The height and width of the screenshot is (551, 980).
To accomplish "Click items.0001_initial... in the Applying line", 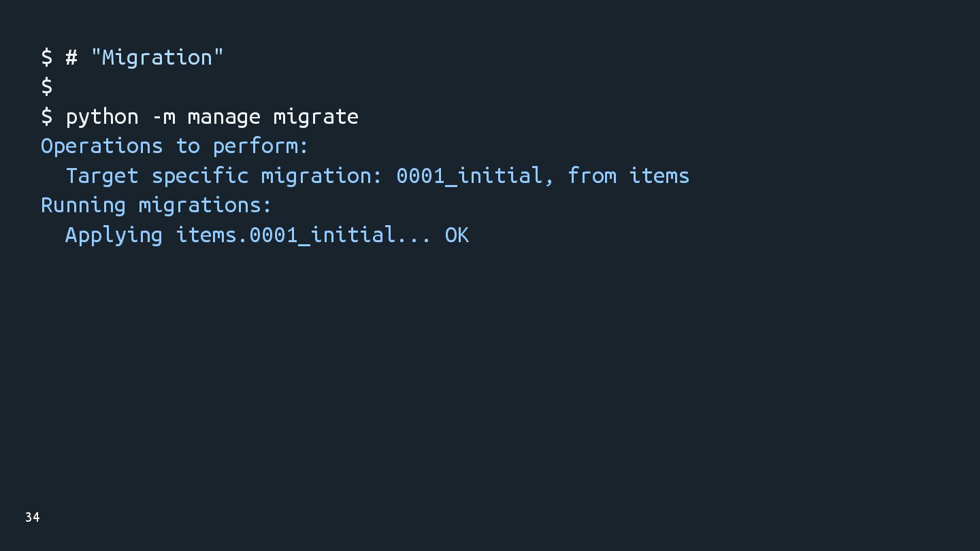I will [304, 235].
